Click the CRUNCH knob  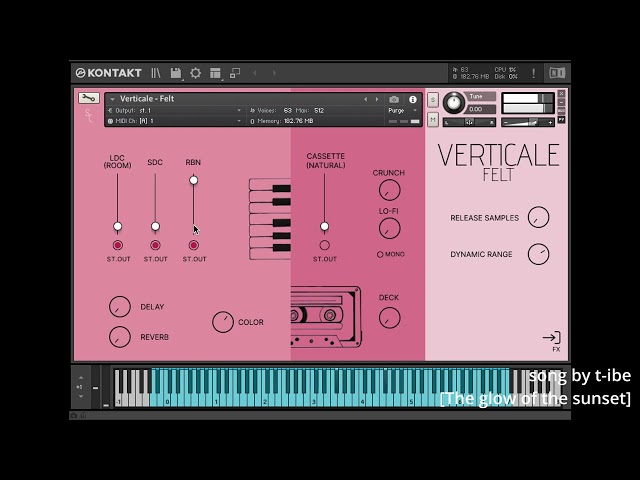389,190
